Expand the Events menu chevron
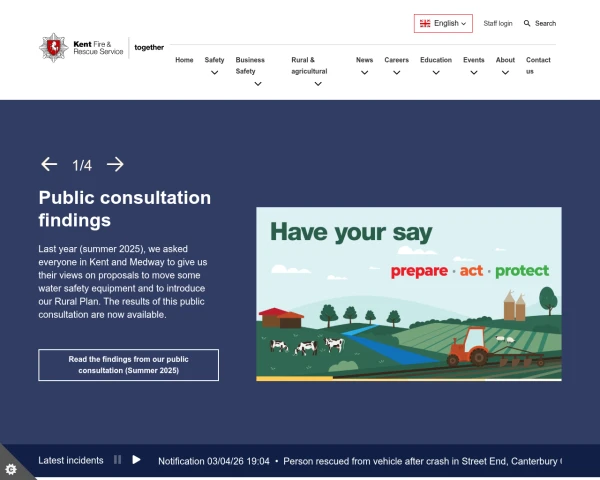The width and height of the screenshot is (600, 480). point(474,72)
